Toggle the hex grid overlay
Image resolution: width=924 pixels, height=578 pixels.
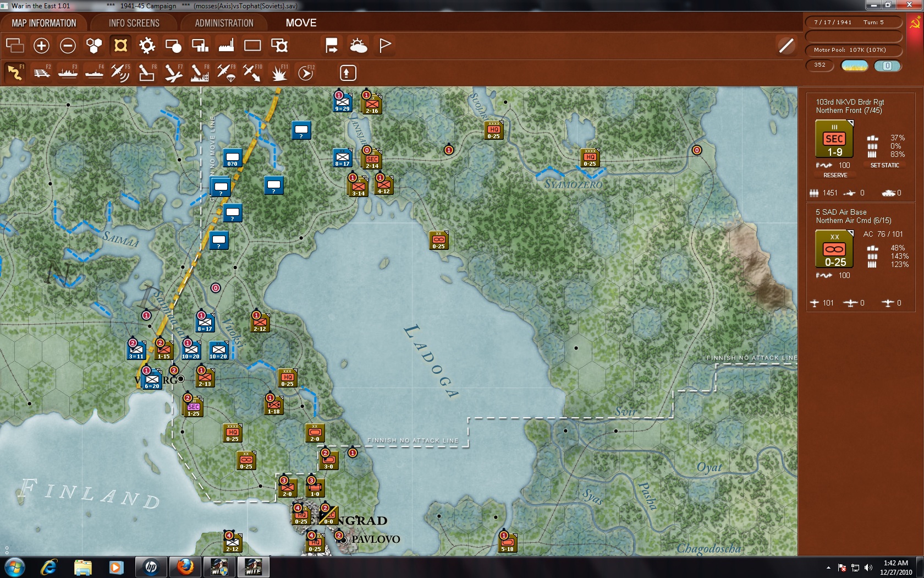click(x=94, y=45)
